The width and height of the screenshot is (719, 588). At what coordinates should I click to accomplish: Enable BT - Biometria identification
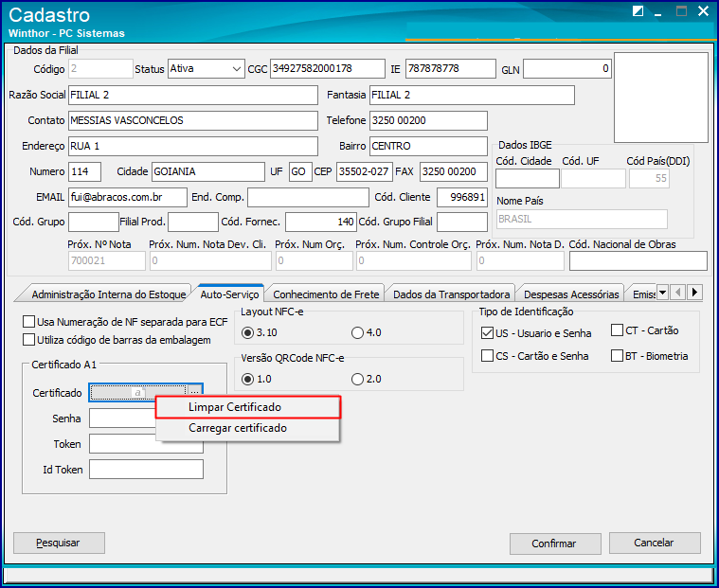(x=617, y=356)
